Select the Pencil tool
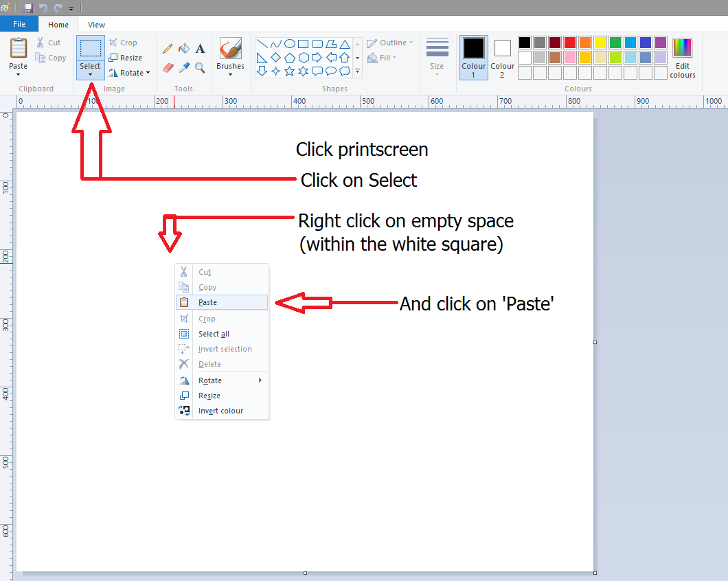 168,48
